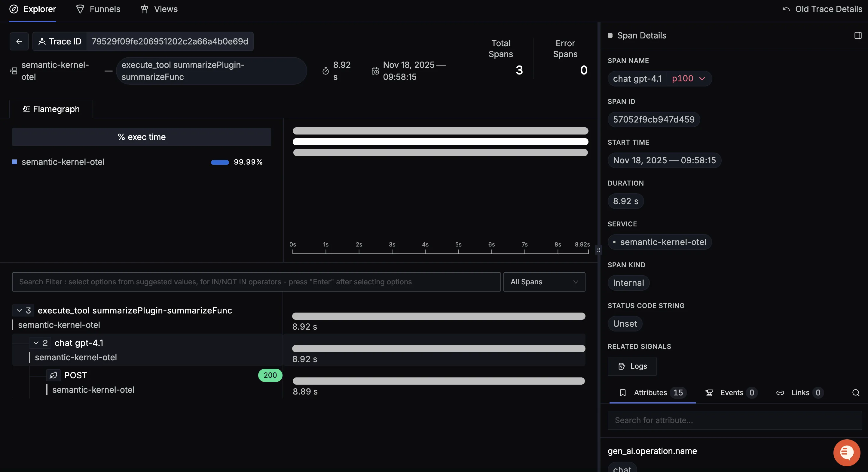Collapse the execute_tool summarizePlugin-summarizeFunc span row

[19, 310]
